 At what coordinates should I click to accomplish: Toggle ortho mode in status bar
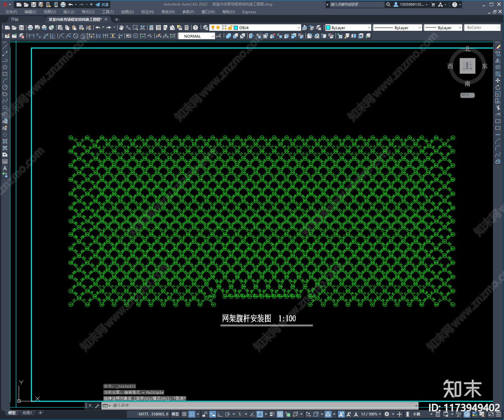tap(220, 414)
